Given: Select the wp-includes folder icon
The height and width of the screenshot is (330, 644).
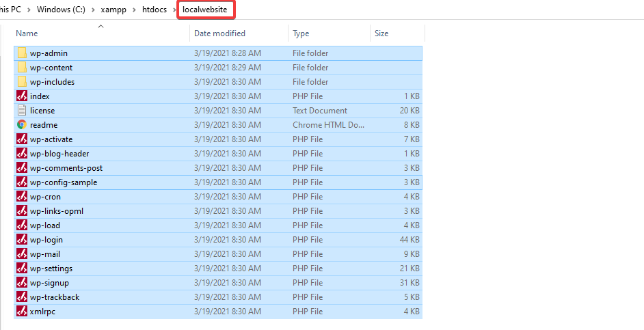Looking at the screenshot, I should (22, 82).
